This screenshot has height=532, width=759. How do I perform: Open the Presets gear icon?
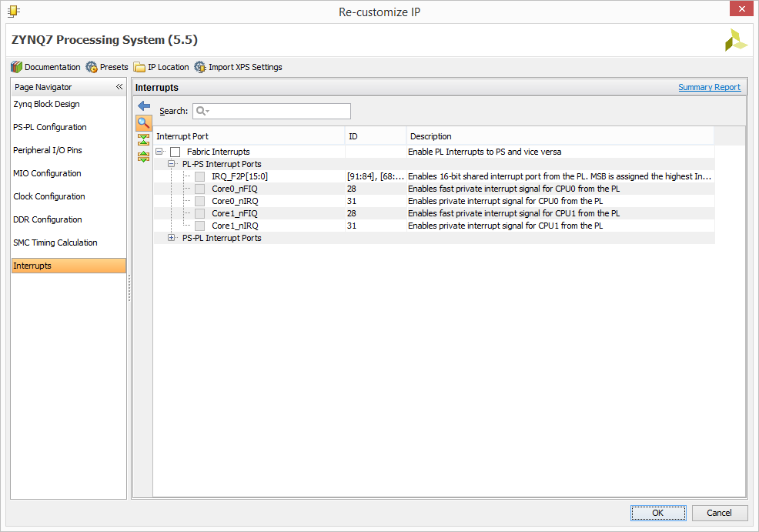92,67
